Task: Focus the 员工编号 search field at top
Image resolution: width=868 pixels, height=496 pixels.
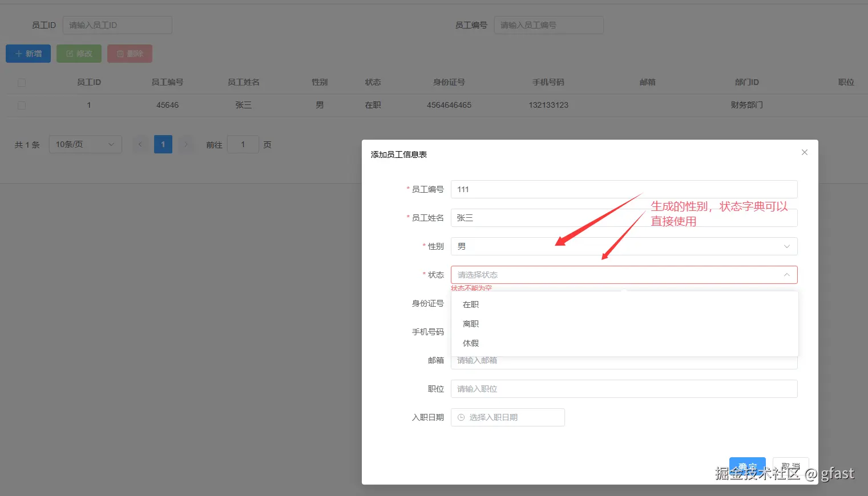Action: 548,25
